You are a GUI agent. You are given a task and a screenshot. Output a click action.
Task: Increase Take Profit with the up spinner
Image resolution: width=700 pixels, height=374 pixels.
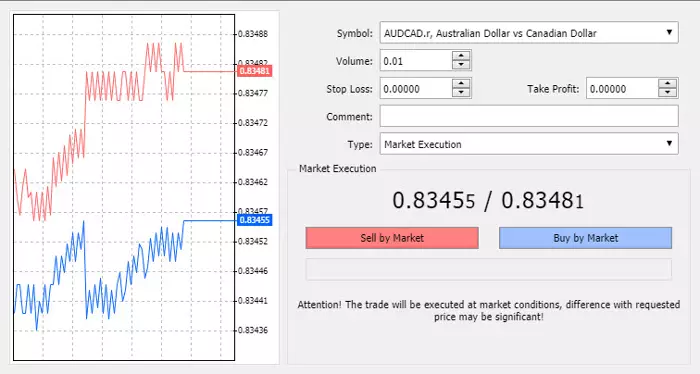[667, 84]
